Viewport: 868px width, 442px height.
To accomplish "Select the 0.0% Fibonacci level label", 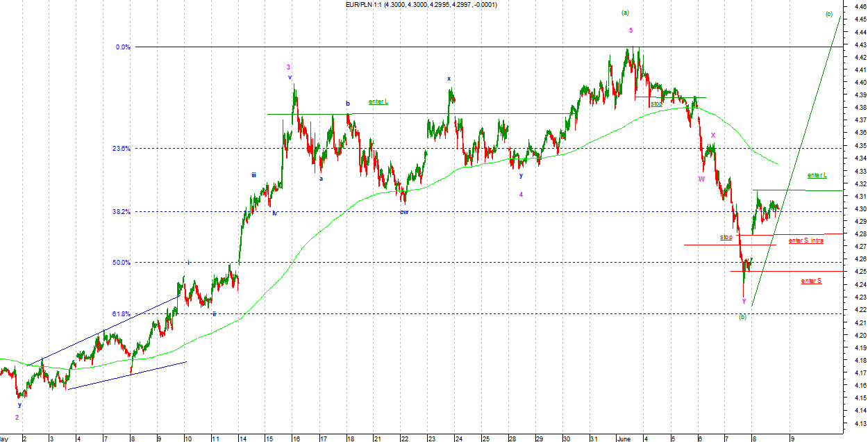I will click(x=123, y=47).
